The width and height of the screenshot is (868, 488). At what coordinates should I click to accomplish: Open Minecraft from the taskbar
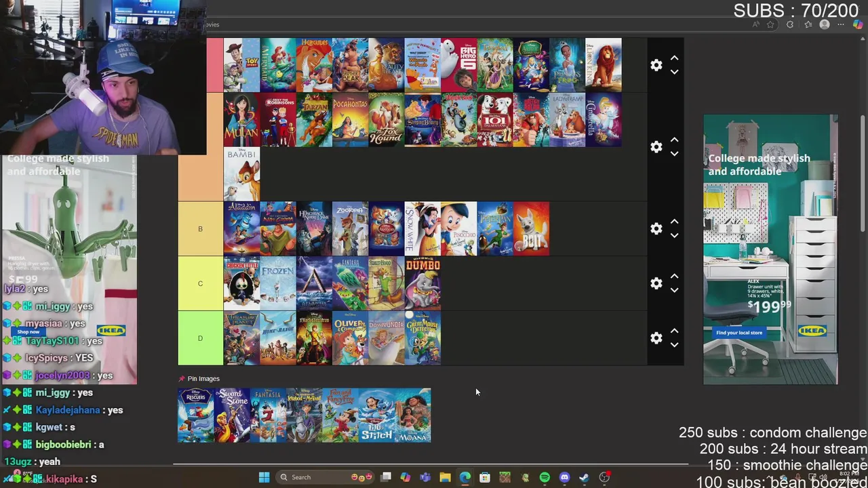[x=505, y=477]
